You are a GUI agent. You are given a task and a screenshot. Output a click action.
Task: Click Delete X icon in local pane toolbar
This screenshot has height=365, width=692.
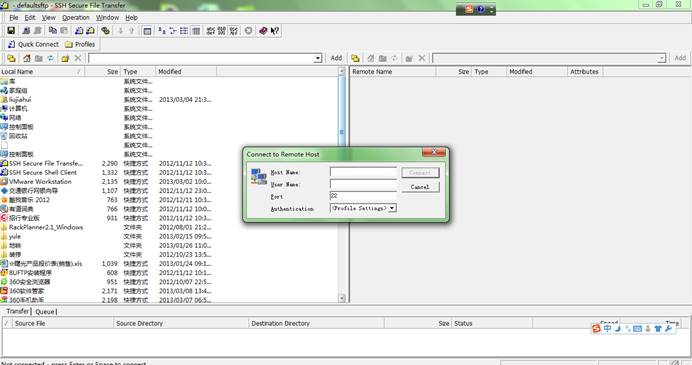(x=78, y=58)
